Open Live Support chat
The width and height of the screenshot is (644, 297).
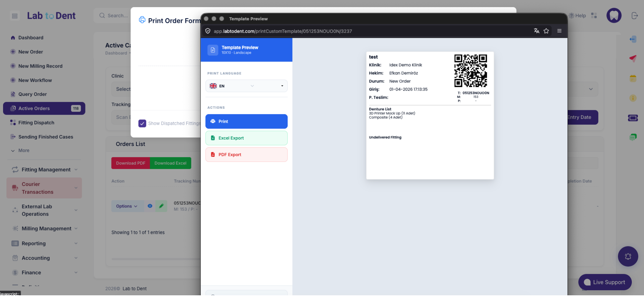click(605, 282)
